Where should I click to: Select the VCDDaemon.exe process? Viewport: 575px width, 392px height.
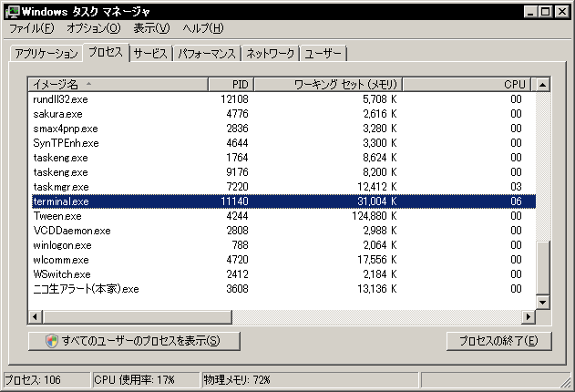[x=283, y=231]
